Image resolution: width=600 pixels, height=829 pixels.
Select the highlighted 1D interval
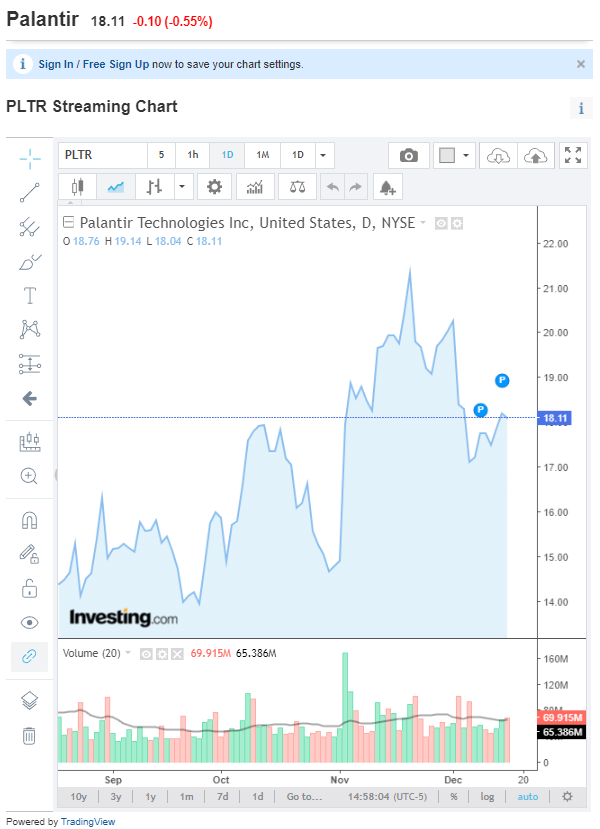coord(227,155)
